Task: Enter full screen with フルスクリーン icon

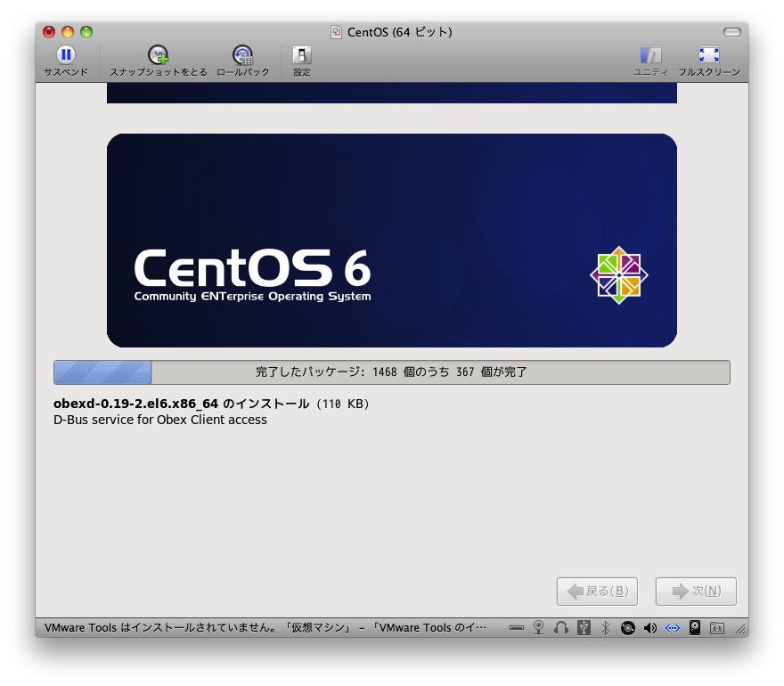Action: click(x=708, y=54)
